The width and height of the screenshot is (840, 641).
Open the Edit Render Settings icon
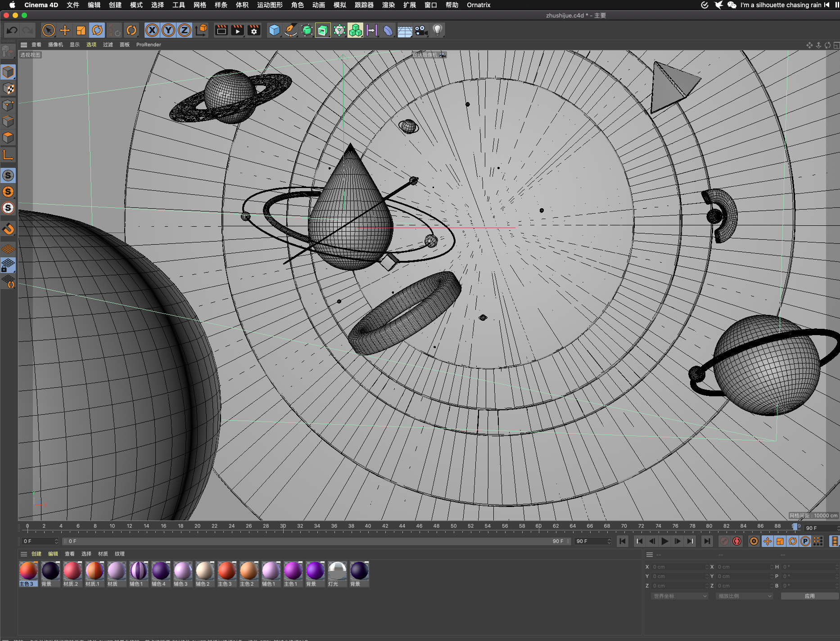click(x=254, y=31)
